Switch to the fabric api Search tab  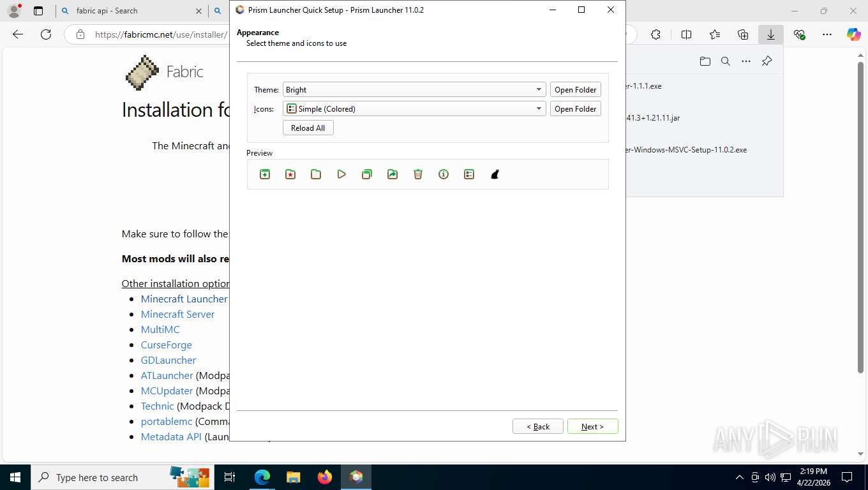pos(131,11)
